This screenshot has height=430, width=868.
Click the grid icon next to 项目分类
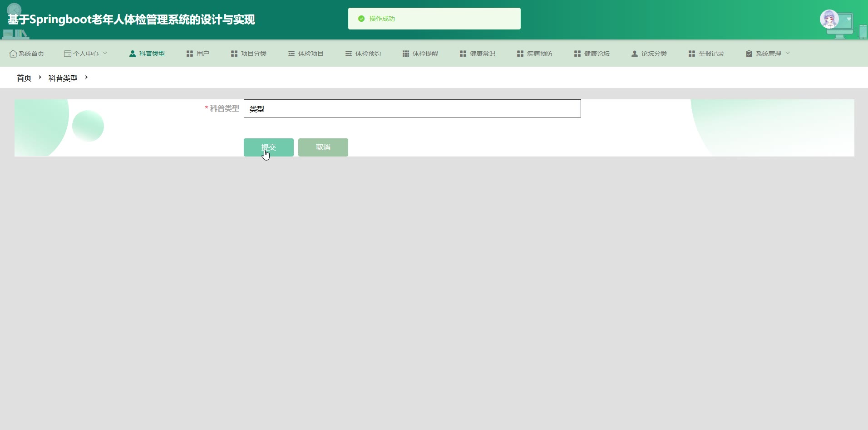[x=234, y=54]
